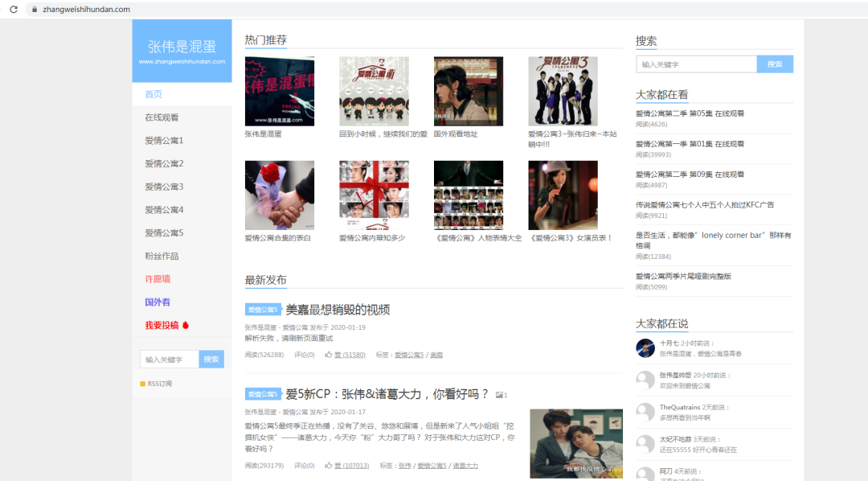The height and width of the screenshot is (481, 868).
Task: Click the 张伟 tag link
Action: [x=404, y=466]
